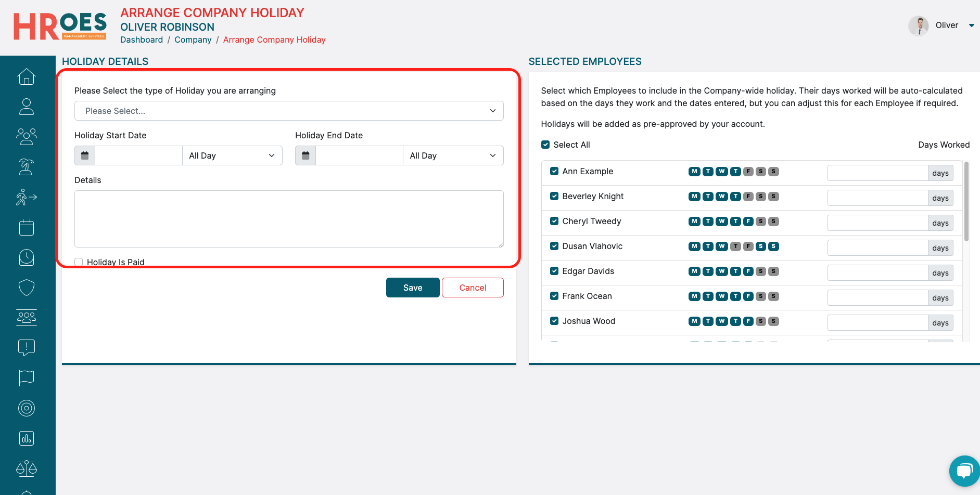Open the Holiday Start Date All Day dropdown
980x495 pixels.
pyautogui.click(x=232, y=155)
